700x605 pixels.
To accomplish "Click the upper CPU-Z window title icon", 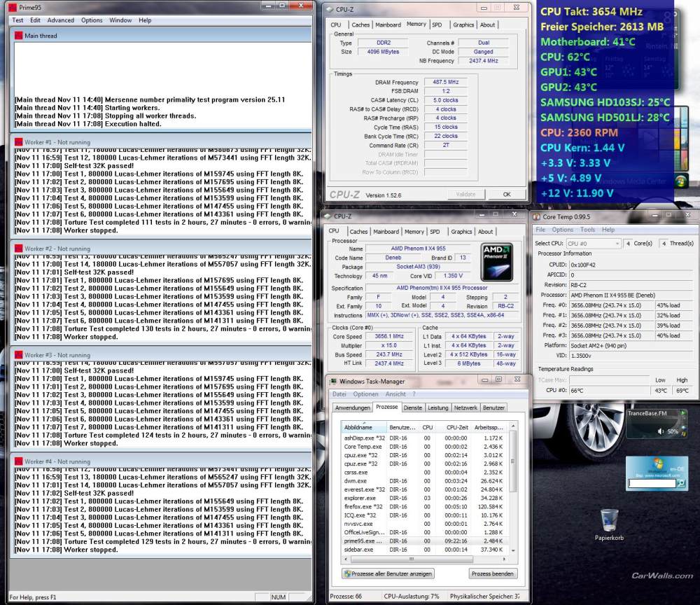I will (330, 9).
